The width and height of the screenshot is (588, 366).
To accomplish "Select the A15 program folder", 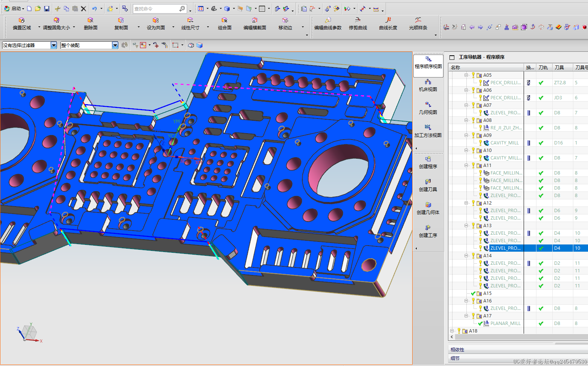I will pyautogui.click(x=487, y=293).
